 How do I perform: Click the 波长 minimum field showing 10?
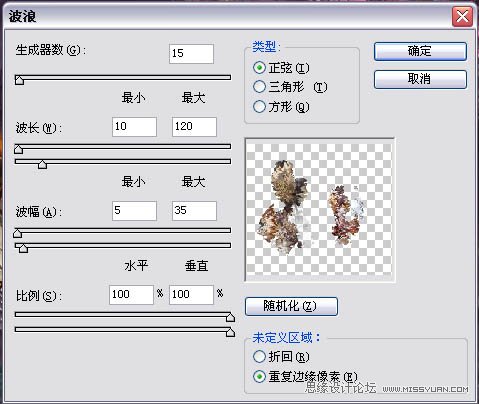[x=134, y=127]
